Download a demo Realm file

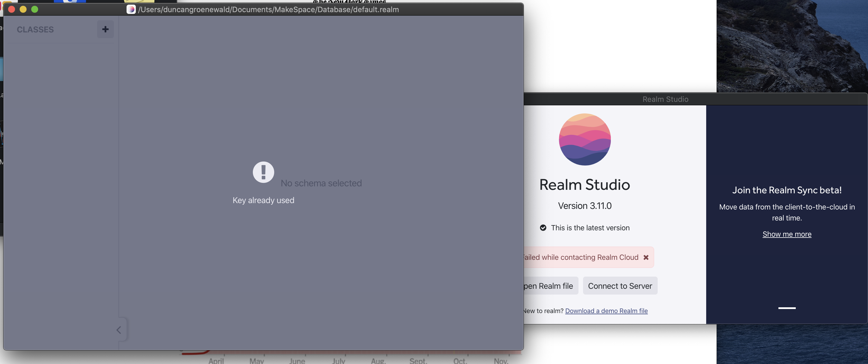click(606, 311)
